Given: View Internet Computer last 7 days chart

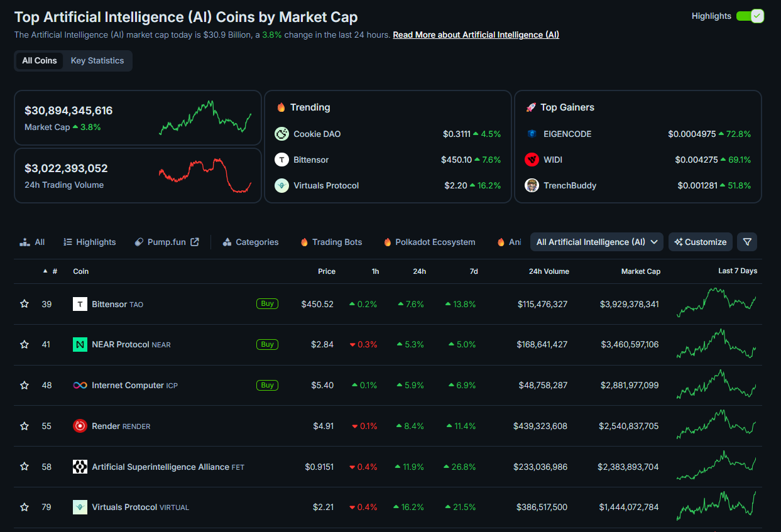Looking at the screenshot, I should [716, 384].
